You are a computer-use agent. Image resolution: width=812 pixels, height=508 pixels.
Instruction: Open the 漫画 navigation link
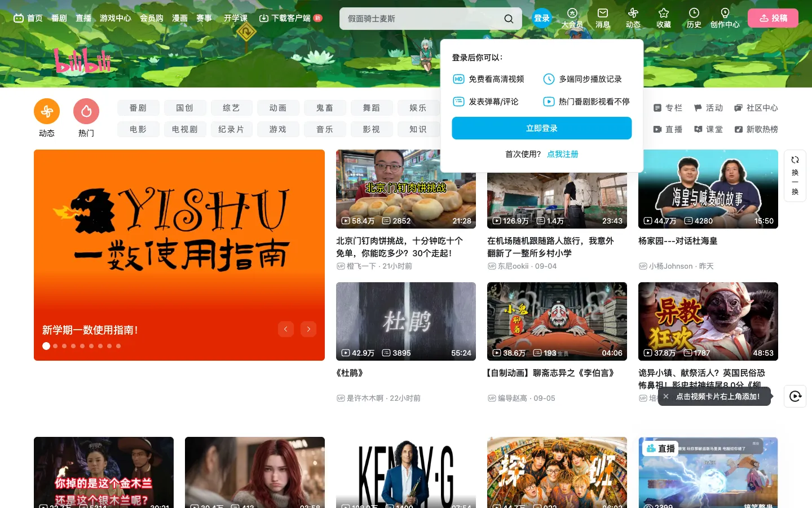[x=180, y=18]
